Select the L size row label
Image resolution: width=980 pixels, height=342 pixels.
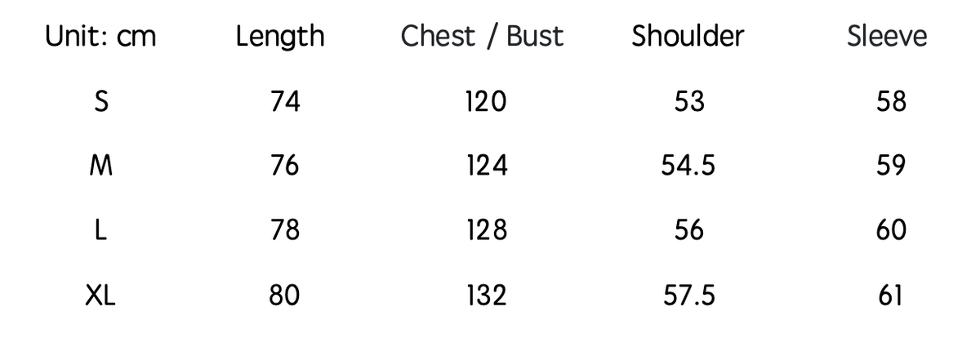pyautogui.click(x=100, y=231)
